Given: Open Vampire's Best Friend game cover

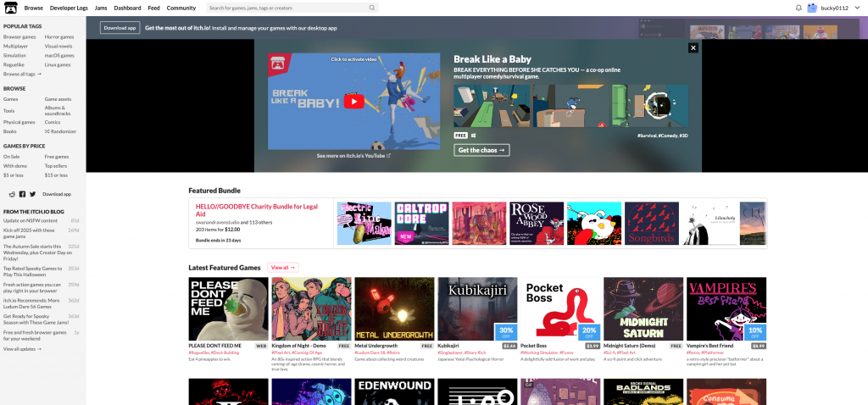Looking at the screenshot, I should [726, 308].
